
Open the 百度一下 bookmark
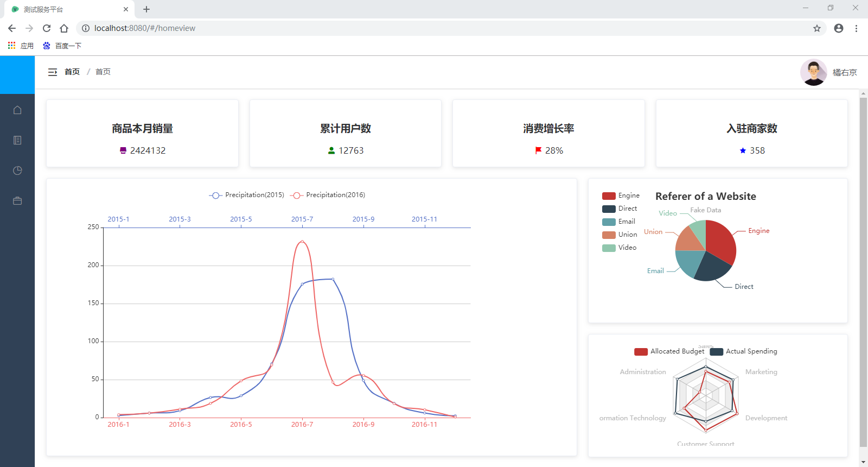[x=62, y=46]
